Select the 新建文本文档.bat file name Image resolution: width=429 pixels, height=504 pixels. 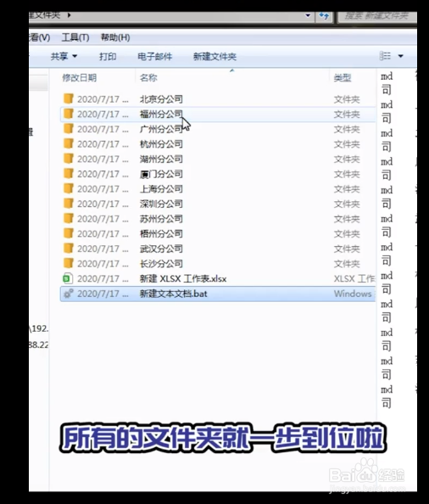pyautogui.click(x=174, y=294)
